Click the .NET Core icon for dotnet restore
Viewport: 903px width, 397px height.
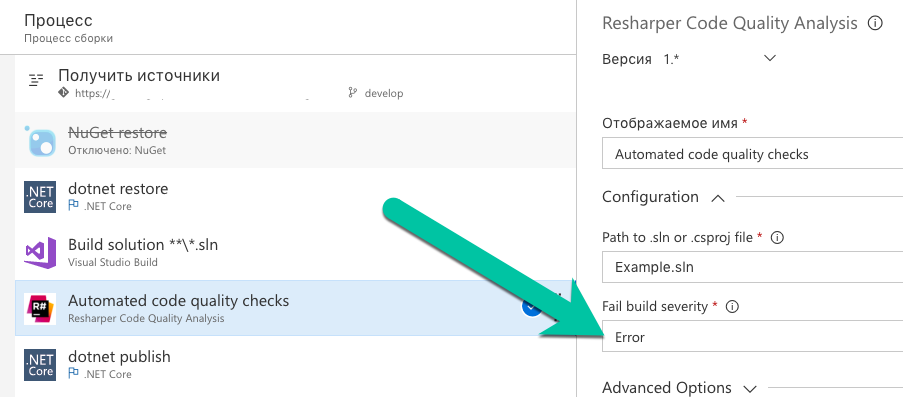coord(40,196)
